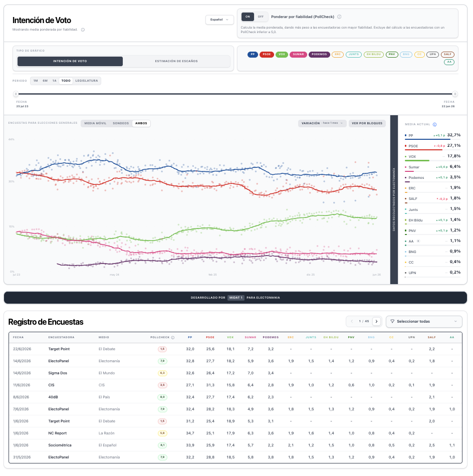473x476 pixels.
Task: Switch weighting toggle to OFF
Action: pyautogui.click(x=261, y=17)
